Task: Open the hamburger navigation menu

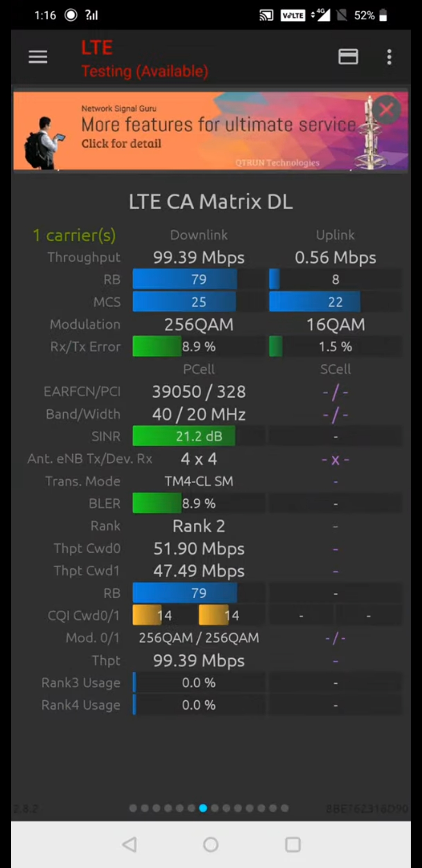Action: (38, 57)
